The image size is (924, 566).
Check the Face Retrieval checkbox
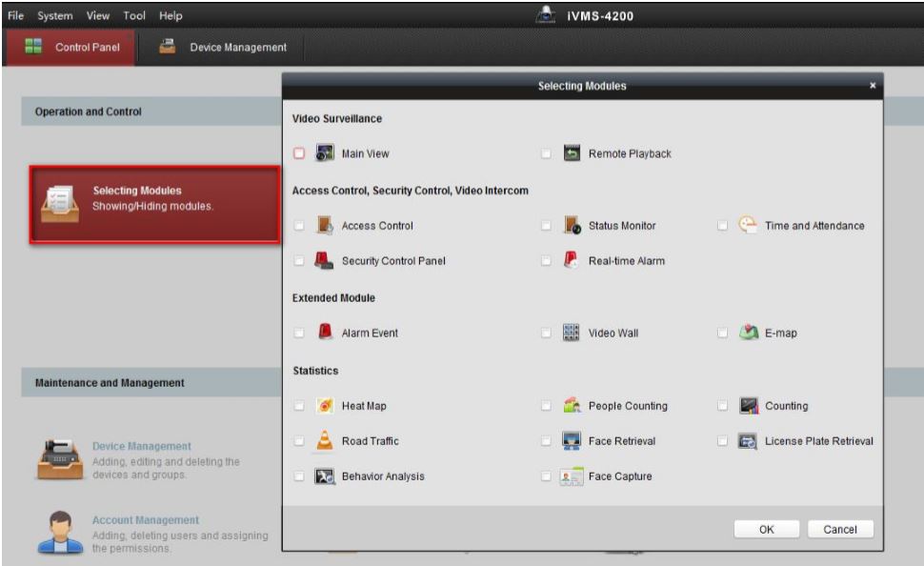pyautogui.click(x=546, y=441)
